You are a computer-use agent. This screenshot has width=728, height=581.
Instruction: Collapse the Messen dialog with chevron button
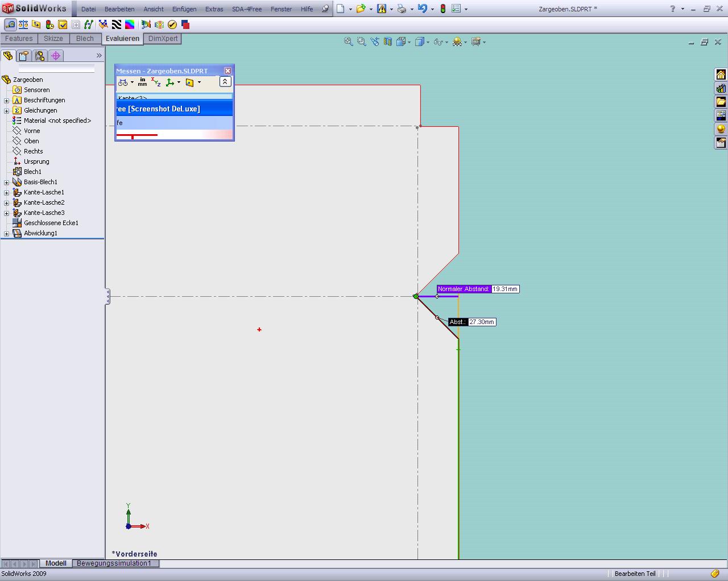(x=225, y=82)
